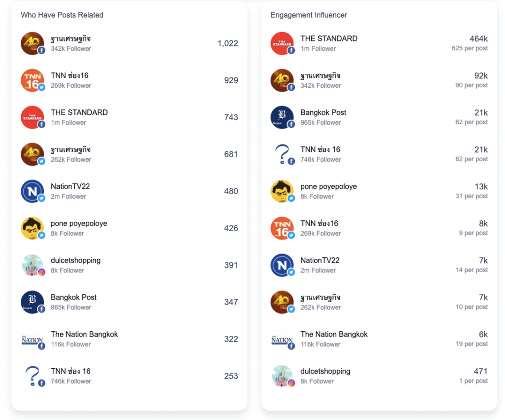
Task: Select Bangkok Post avatar in Engagement Influencer
Action: pyautogui.click(x=282, y=117)
